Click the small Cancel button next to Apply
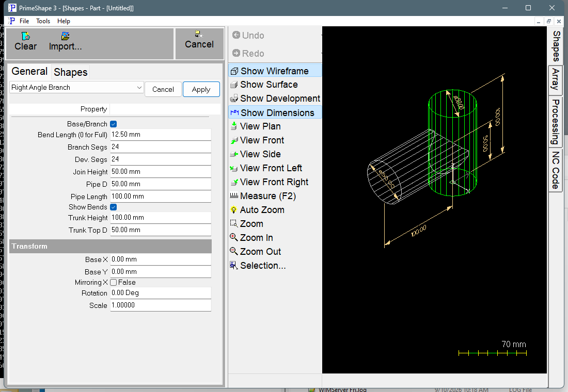 coord(163,89)
